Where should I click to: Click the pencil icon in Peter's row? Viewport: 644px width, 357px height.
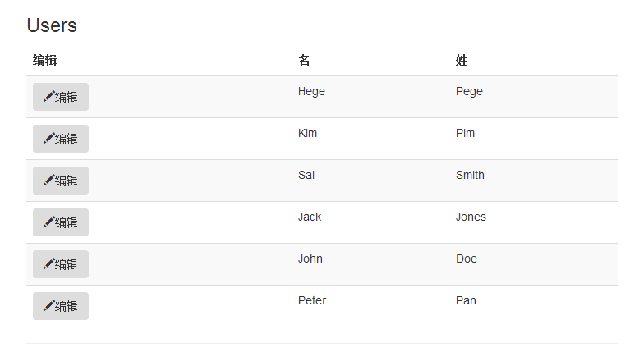[48, 306]
